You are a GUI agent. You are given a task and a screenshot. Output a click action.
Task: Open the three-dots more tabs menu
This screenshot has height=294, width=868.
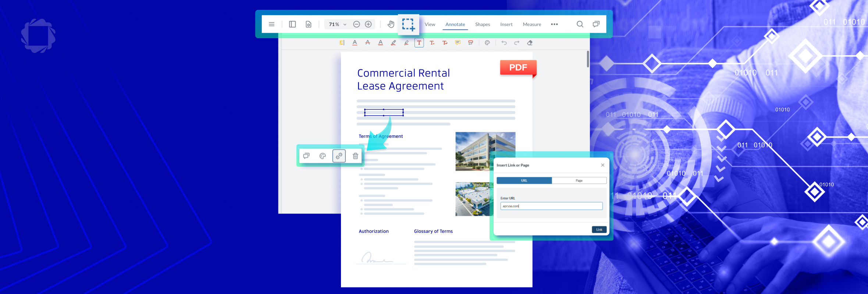point(554,24)
